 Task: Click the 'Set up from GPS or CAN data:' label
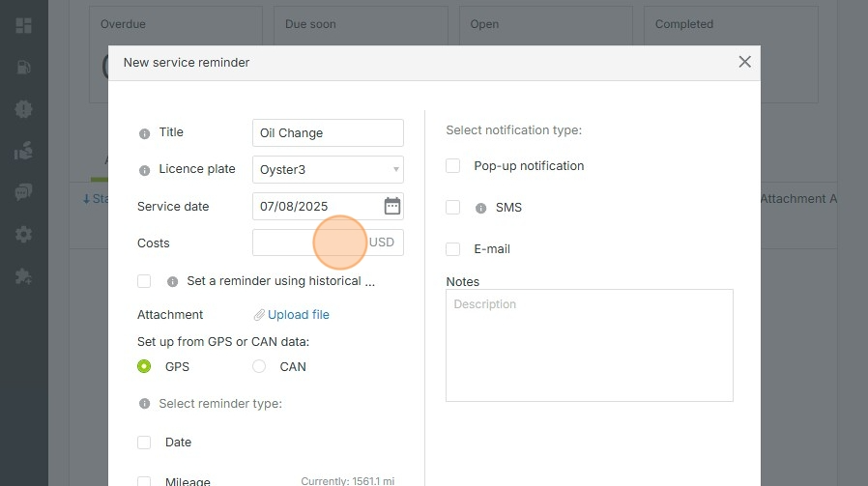coord(223,341)
